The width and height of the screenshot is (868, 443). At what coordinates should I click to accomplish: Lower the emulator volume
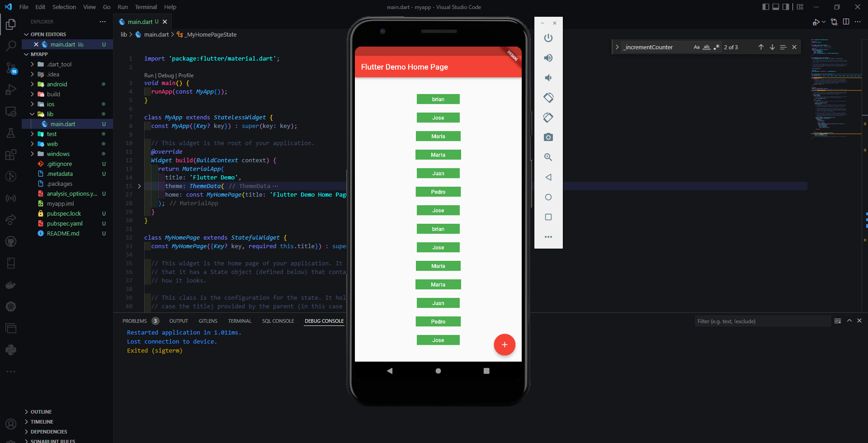[x=548, y=78]
